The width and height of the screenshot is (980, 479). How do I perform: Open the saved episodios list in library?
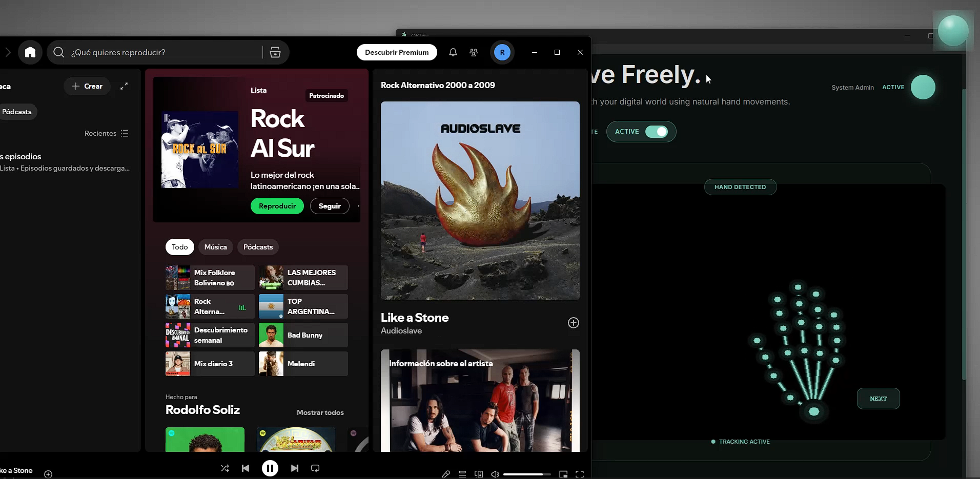tap(65, 162)
